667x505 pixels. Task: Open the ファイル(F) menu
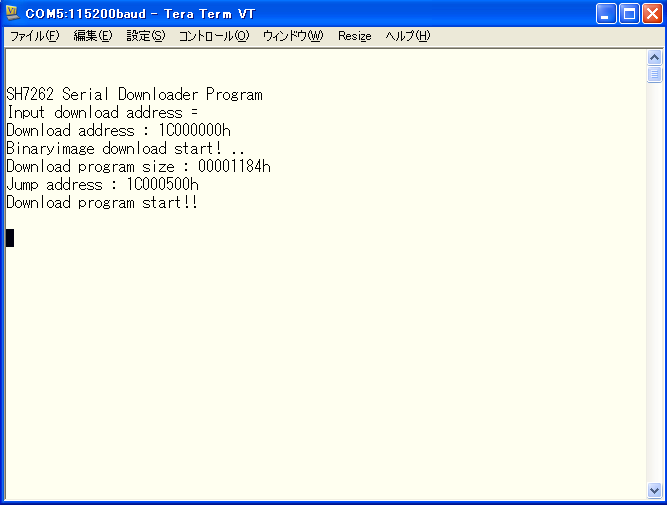click(x=34, y=36)
